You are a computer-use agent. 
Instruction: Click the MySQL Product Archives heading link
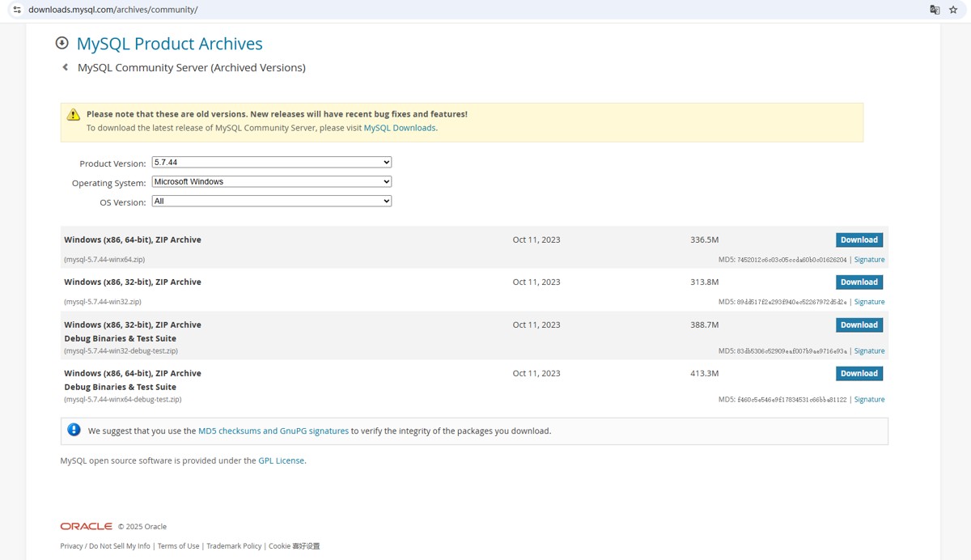pyautogui.click(x=169, y=44)
